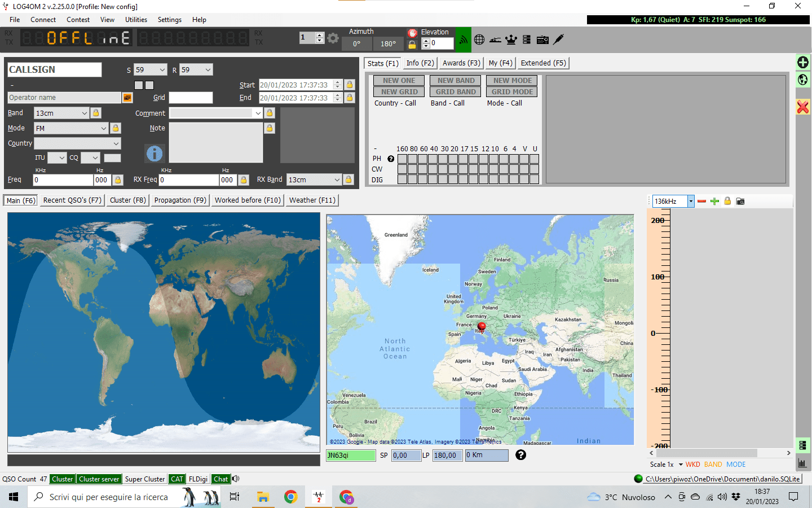
Task: Open the S report dropdown showing 59
Action: pyautogui.click(x=151, y=70)
